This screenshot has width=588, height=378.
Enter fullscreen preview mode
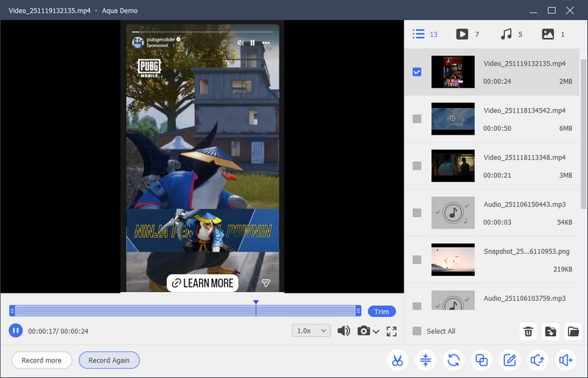(392, 331)
